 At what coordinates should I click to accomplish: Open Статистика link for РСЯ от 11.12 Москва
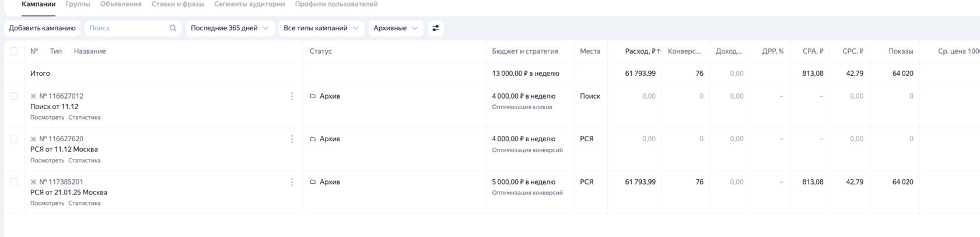(84, 161)
